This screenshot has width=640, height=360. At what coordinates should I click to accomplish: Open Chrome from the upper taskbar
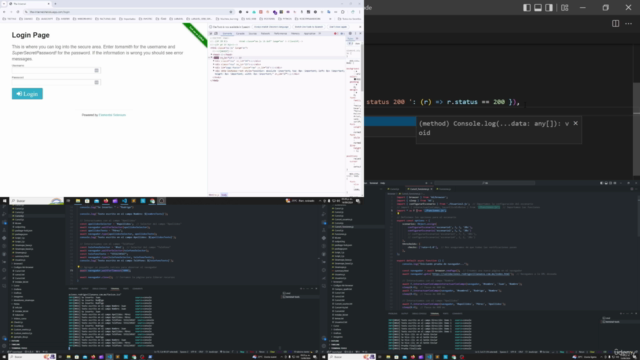pyautogui.click(x=153, y=201)
